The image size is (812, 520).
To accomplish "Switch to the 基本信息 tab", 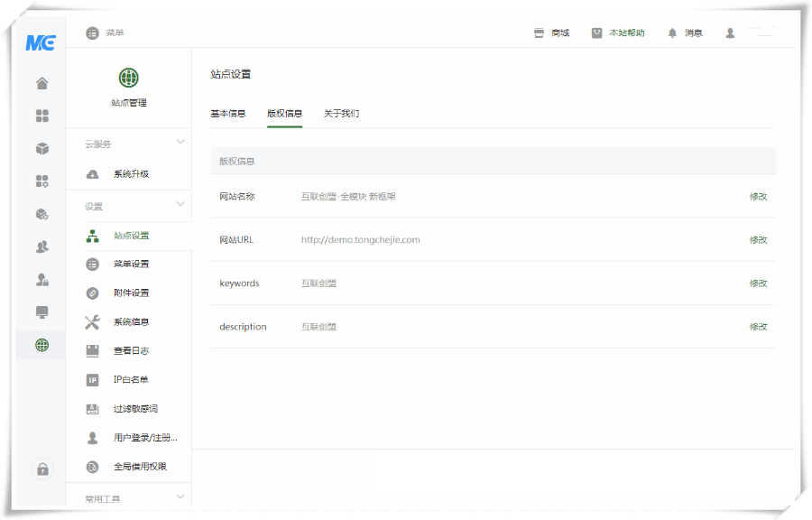I will tap(227, 114).
